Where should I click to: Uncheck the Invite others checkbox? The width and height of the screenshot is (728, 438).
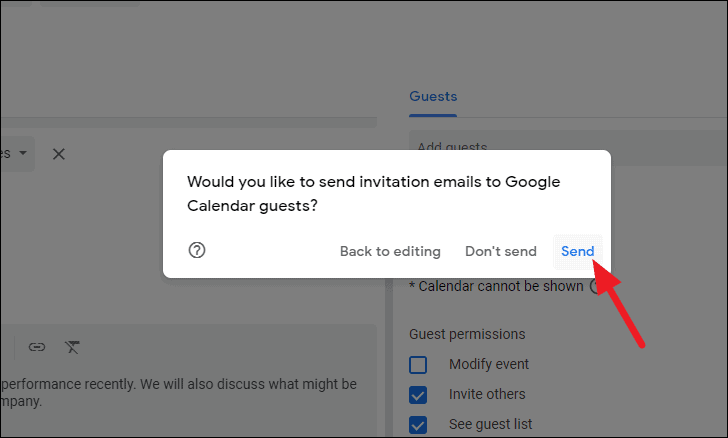click(418, 394)
